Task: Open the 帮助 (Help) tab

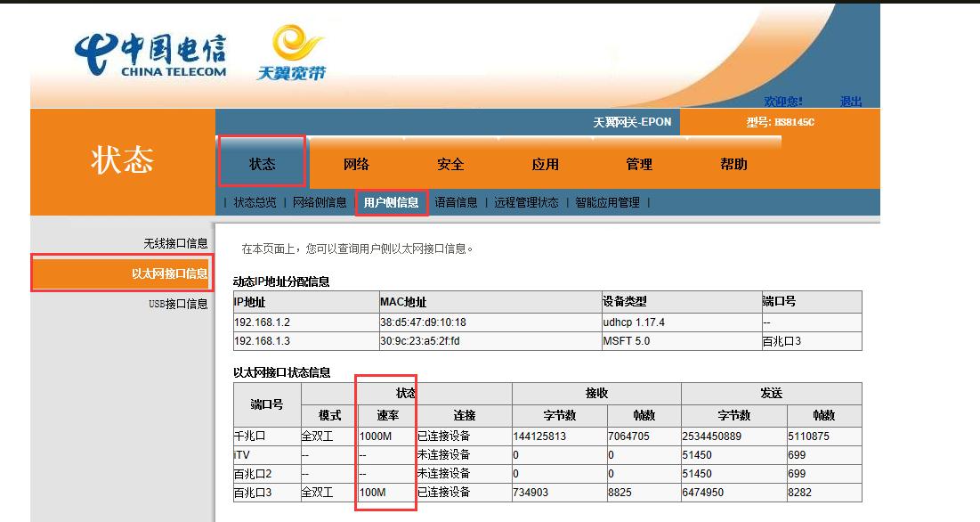Action: tap(733, 164)
